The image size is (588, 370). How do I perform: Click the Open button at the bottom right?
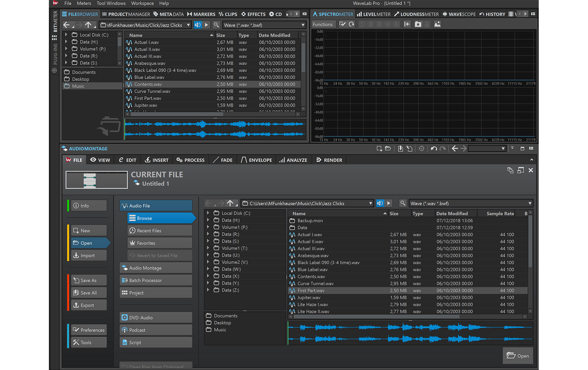tap(518, 356)
